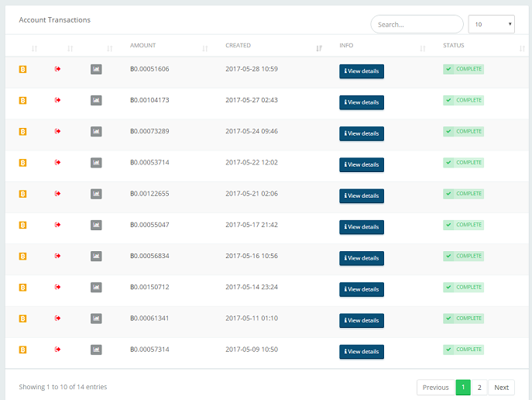Click chart icon in 2017-05-28 10:59 row
The image size is (532, 400).
click(x=96, y=69)
